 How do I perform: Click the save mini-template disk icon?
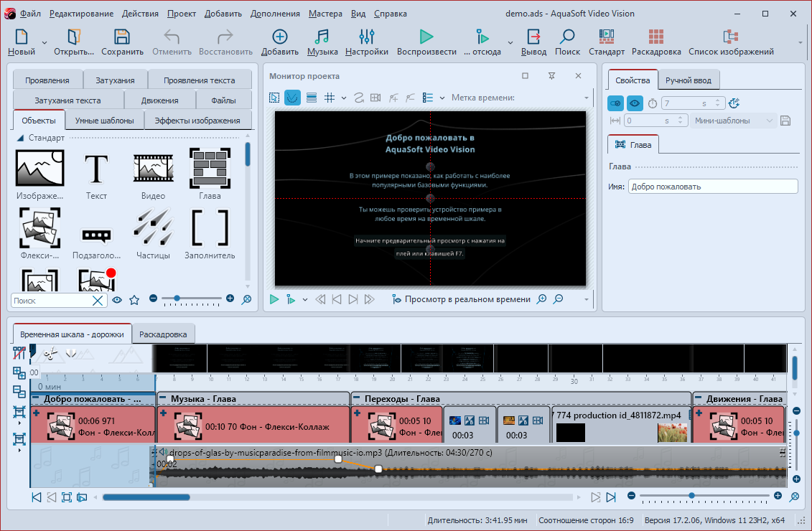point(785,121)
